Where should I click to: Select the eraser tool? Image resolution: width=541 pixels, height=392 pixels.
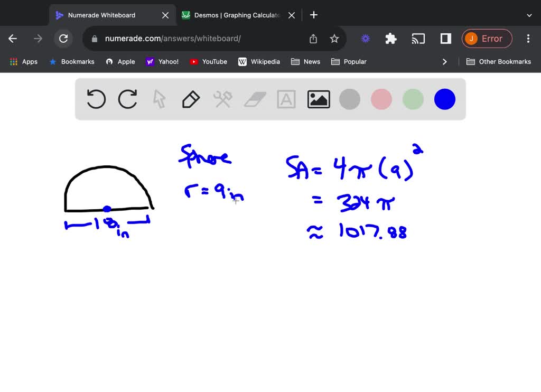tap(254, 99)
